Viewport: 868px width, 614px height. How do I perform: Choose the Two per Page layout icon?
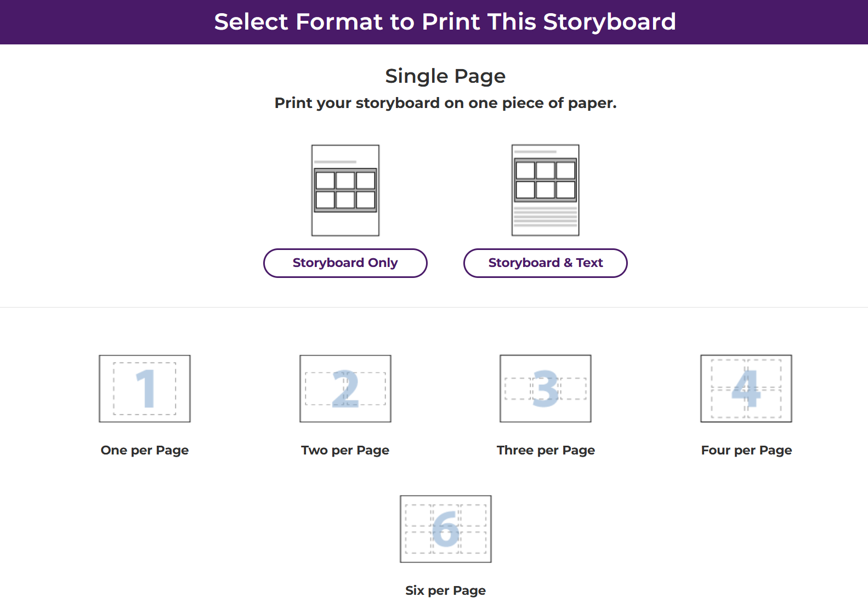coord(345,389)
